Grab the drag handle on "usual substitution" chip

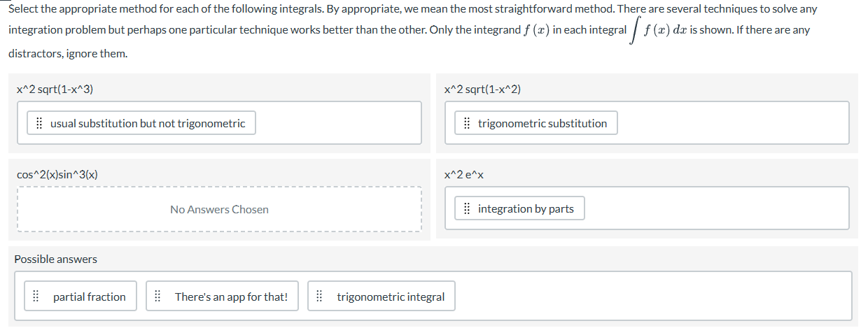click(39, 124)
